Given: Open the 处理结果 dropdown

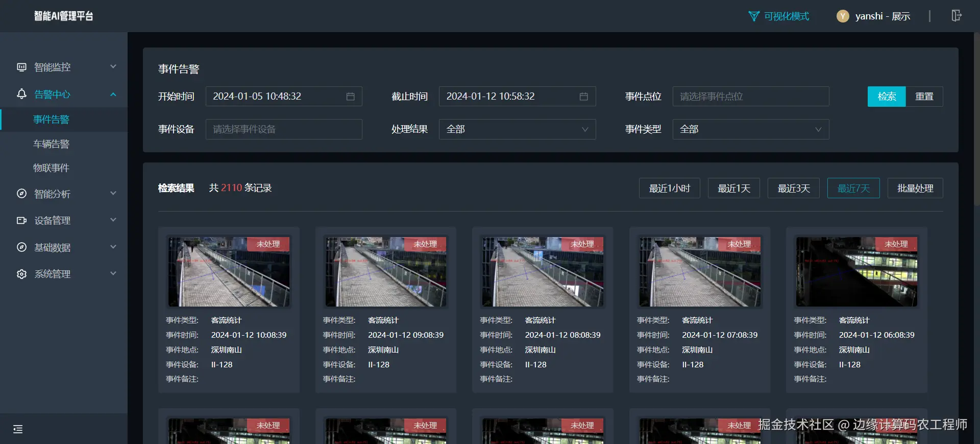Looking at the screenshot, I should pos(517,129).
